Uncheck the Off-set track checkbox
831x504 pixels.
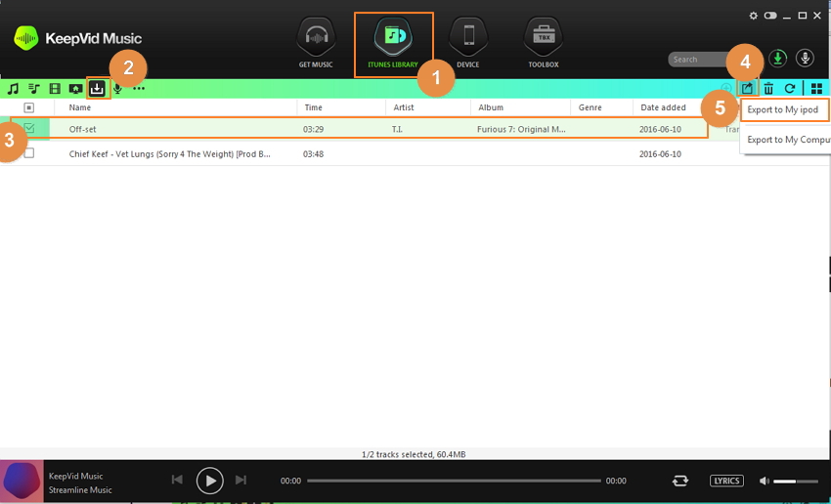click(29, 129)
